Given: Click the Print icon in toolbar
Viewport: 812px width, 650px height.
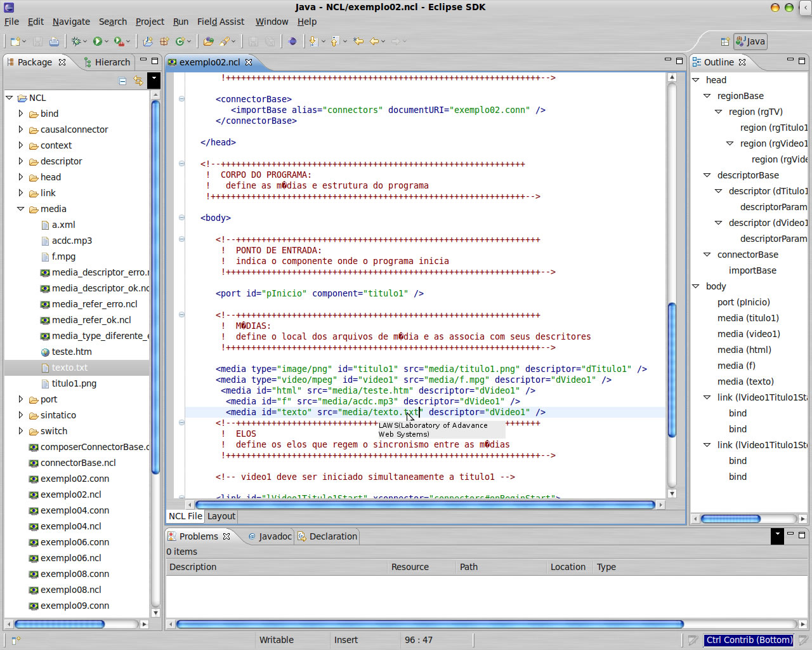Looking at the screenshot, I should [55, 41].
